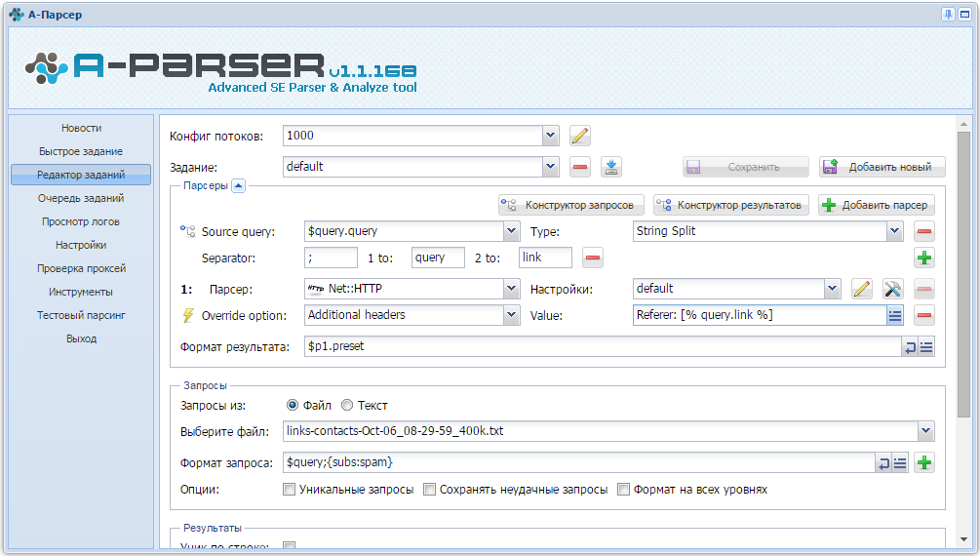The height and width of the screenshot is (556, 980).
Task: Click the lightning icon next to Override option
Action: pyautogui.click(x=187, y=315)
